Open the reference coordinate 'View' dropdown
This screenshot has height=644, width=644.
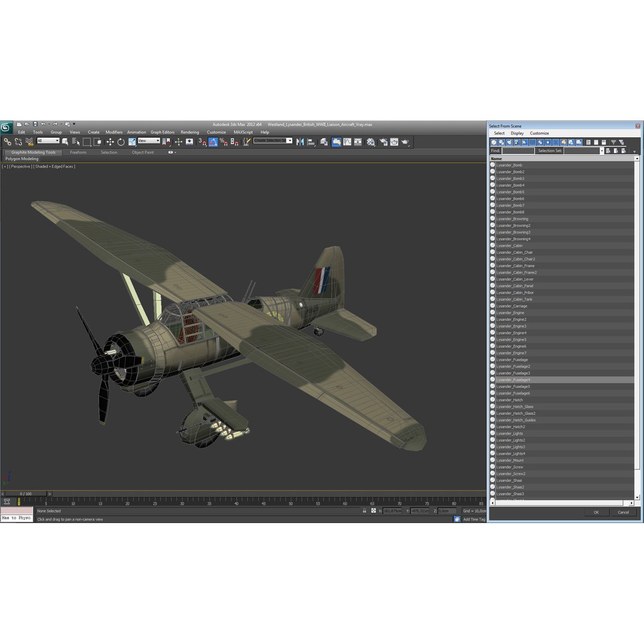pyautogui.click(x=148, y=141)
